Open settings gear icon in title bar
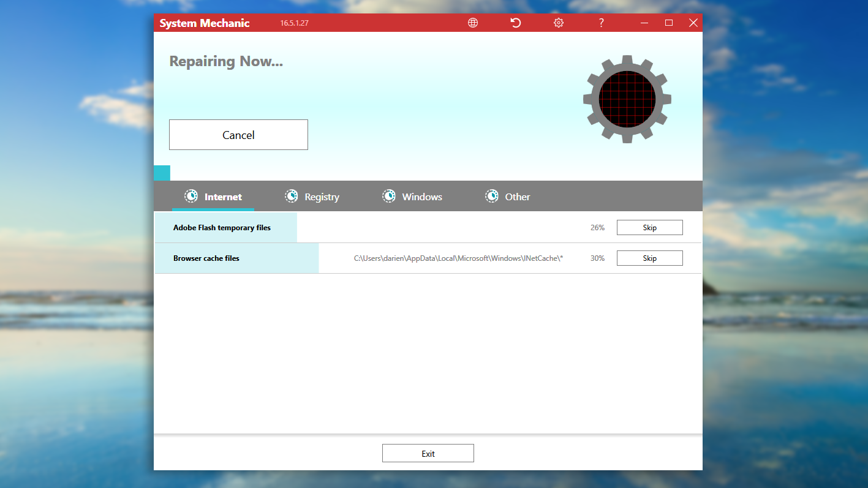The image size is (868, 488). click(559, 23)
